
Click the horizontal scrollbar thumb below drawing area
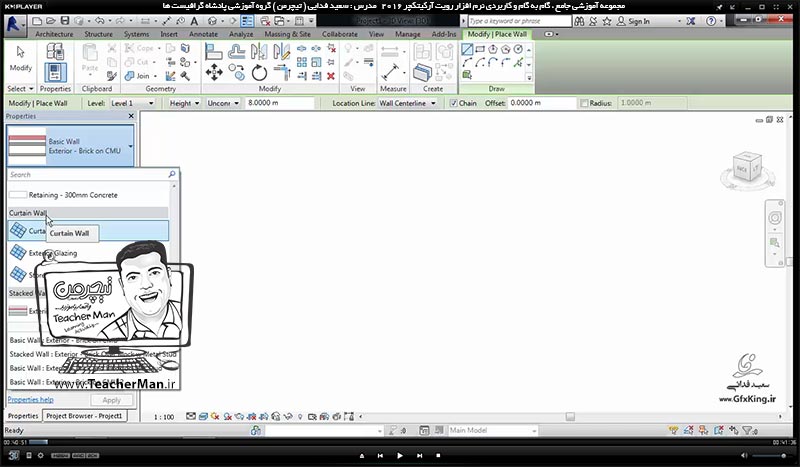(570, 417)
